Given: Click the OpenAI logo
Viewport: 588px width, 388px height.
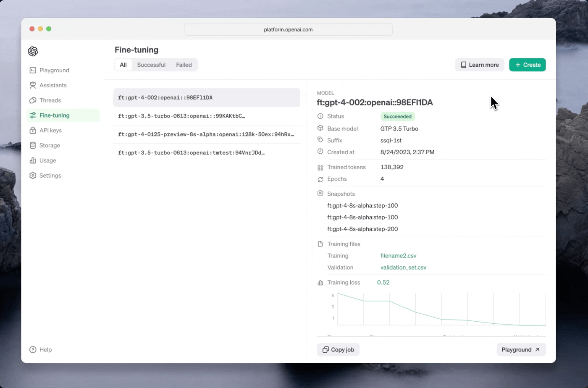Looking at the screenshot, I should pos(33,51).
